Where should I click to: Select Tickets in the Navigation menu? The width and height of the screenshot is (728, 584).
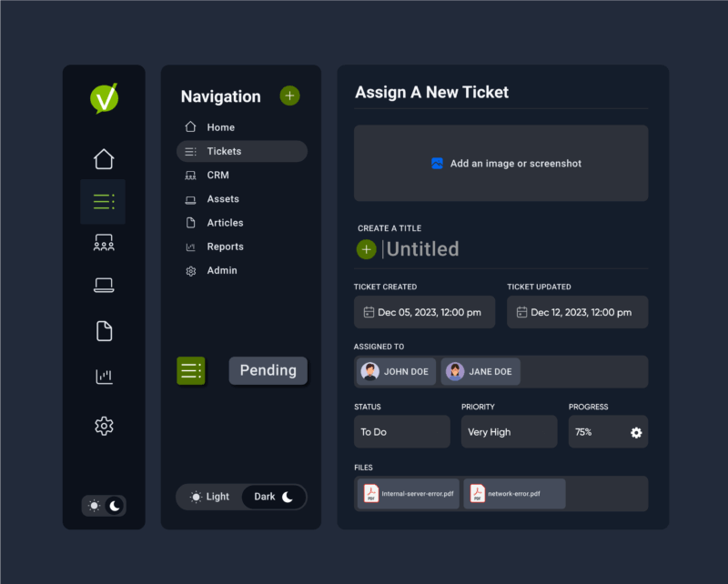coord(224,151)
